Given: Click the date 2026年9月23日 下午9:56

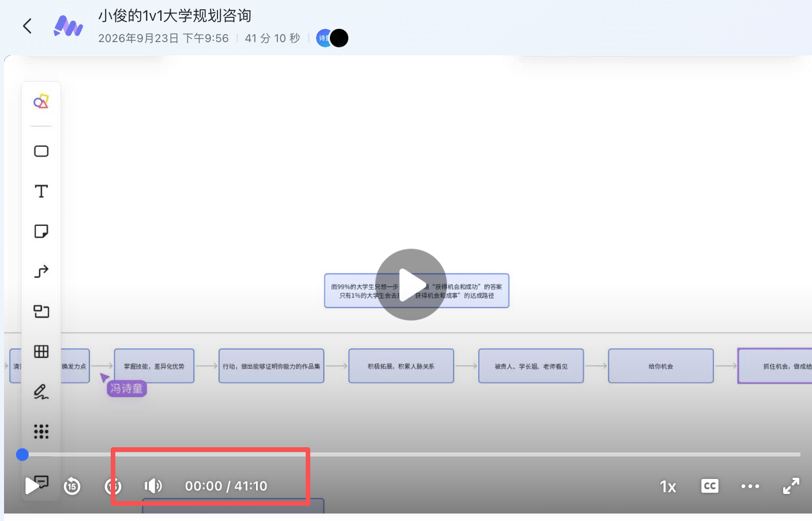Looking at the screenshot, I should [163, 38].
